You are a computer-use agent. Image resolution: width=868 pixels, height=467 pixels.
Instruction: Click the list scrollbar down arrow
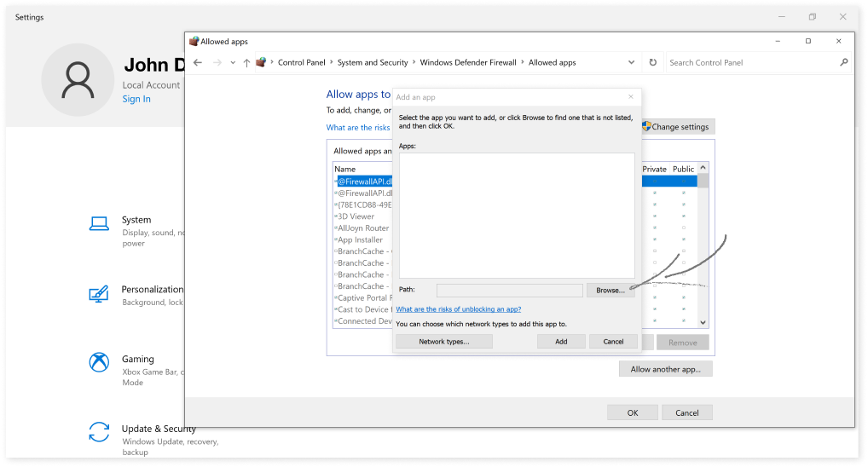click(703, 323)
